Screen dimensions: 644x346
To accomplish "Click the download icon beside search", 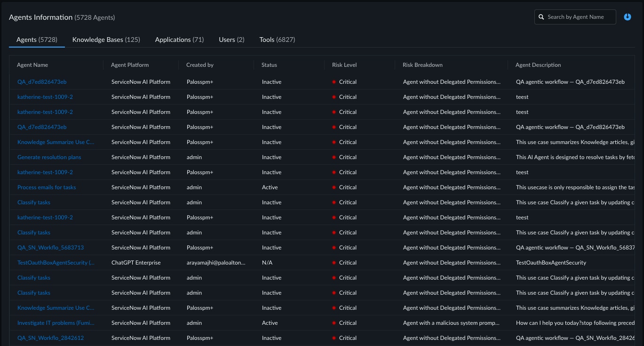I will click(x=627, y=17).
